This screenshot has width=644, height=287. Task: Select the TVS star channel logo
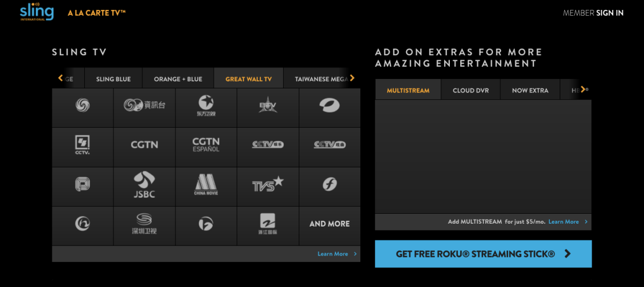pos(267,185)
